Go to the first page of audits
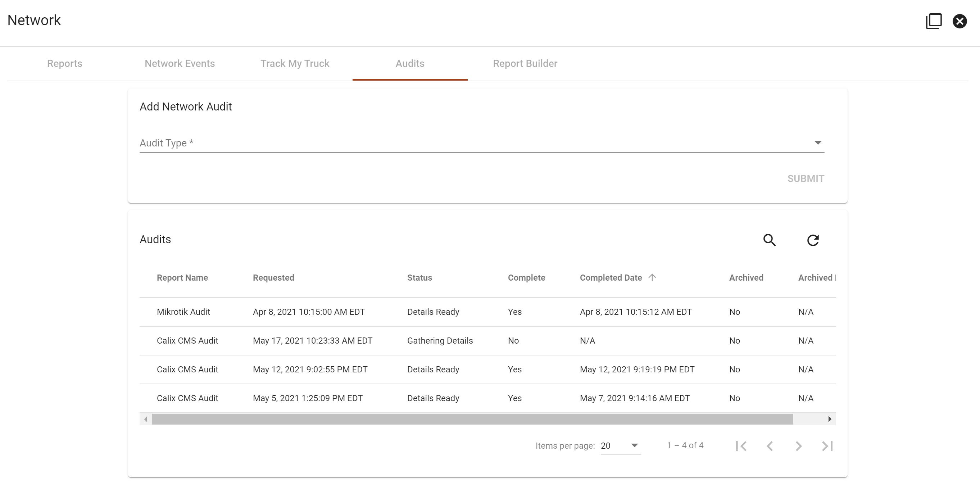The width and height of the screenshot is (980, 485). click(x=741, y=446)
